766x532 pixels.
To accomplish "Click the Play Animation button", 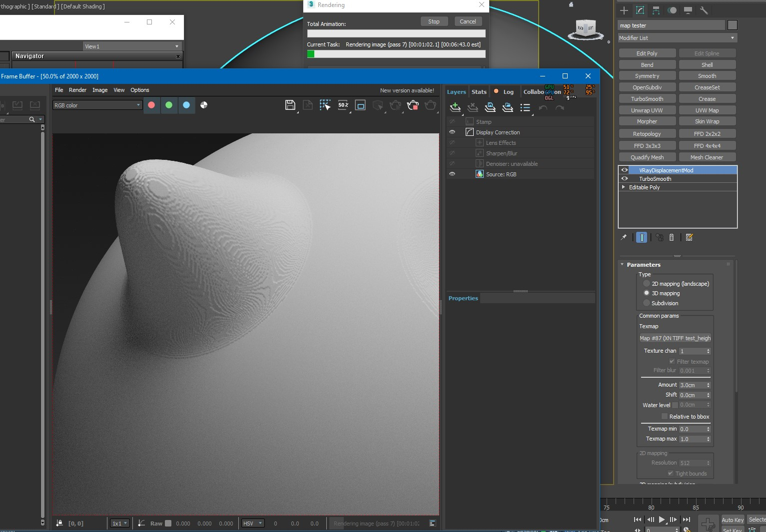I will click(662, 520).
